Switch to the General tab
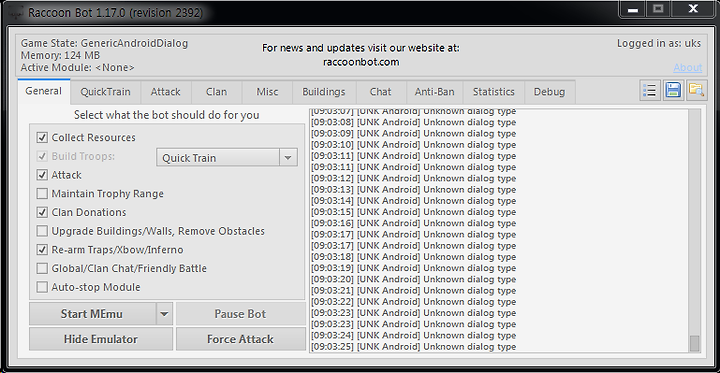The width and height of the screenshot is (720, 373). coord(44,91)
